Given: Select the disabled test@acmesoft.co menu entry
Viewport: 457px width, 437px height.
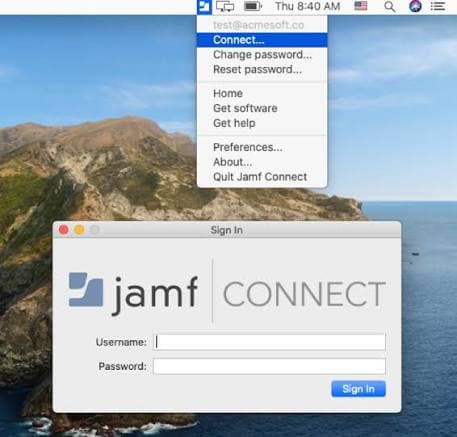Looking at the screenshot, I should tap(262, 25).
